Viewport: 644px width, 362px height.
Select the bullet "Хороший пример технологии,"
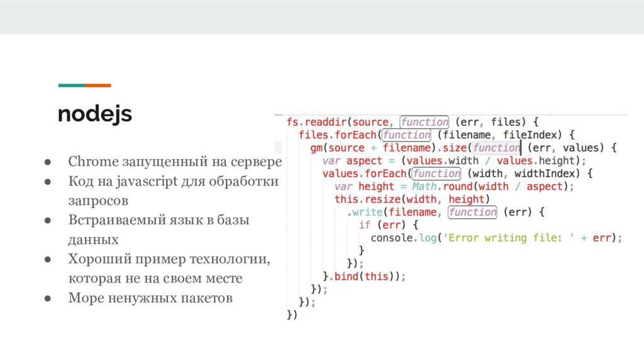(x=169, y=259)
